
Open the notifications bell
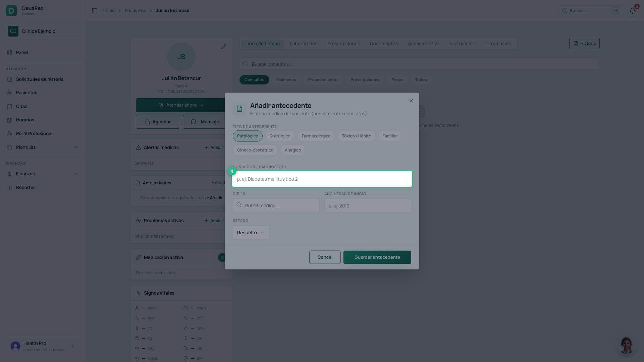pyautogui.click(x=632, y=11)
